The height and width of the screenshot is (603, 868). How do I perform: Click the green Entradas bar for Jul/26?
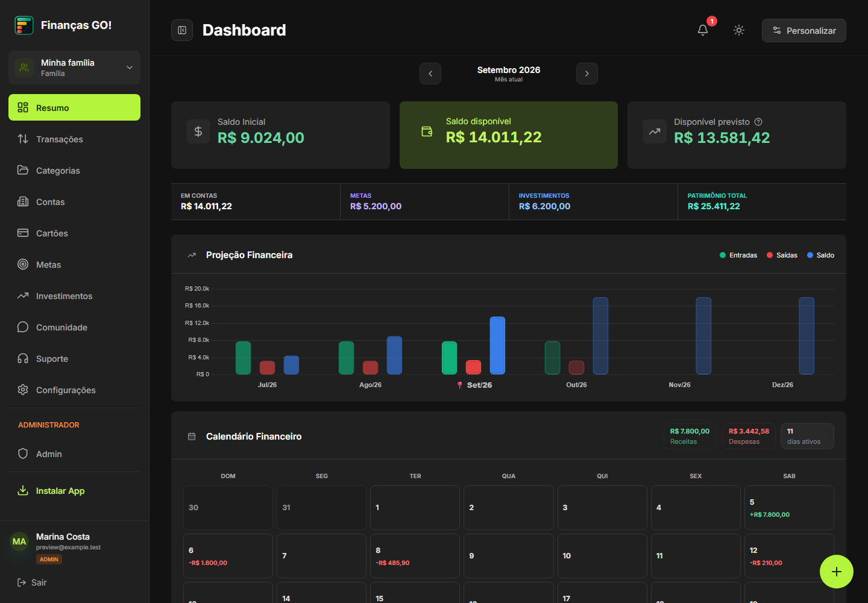(243, 358)
